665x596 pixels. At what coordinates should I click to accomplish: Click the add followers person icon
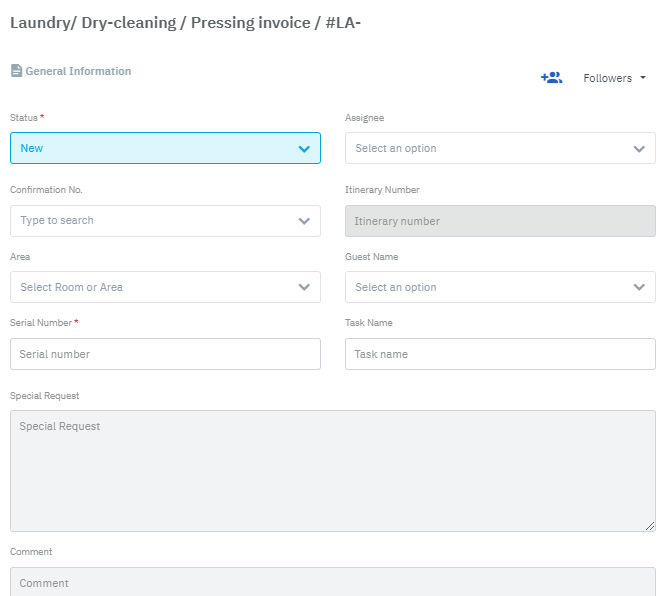tap(551, 78)
